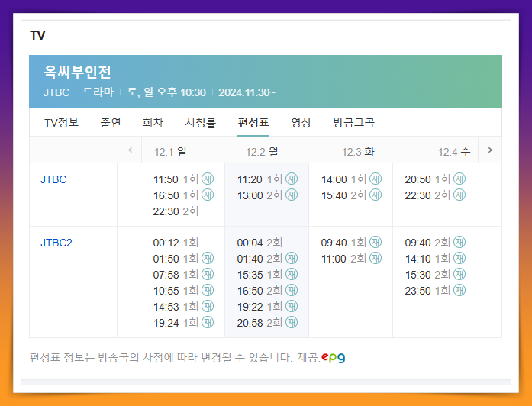Click rerun icon beside JTBC 15:40 2회
The width and height of the screenshot is (532, 406).
376,195
